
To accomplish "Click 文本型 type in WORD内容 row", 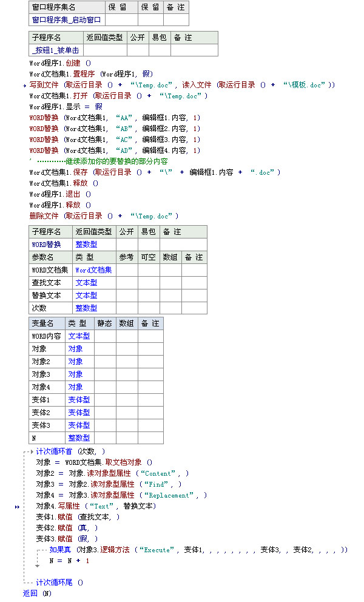I will pyautogui.click(x=79, y=336).
